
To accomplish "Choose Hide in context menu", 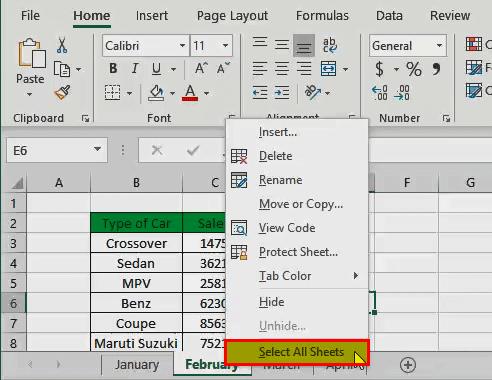I will (x=297, y=302).
